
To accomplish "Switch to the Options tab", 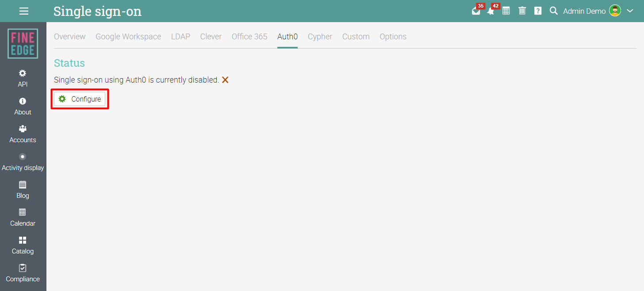I will tap(393, 37).
